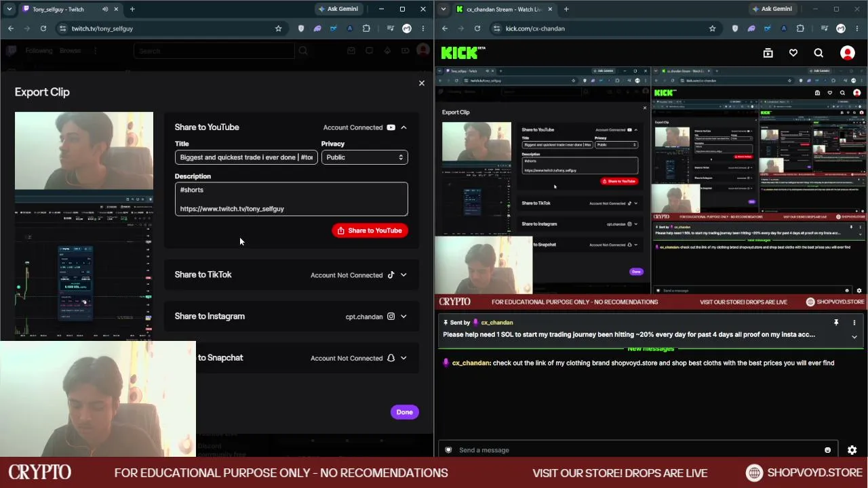Click the Send a message chat field
The image size is (868, 488).
[x=637, y=450]
